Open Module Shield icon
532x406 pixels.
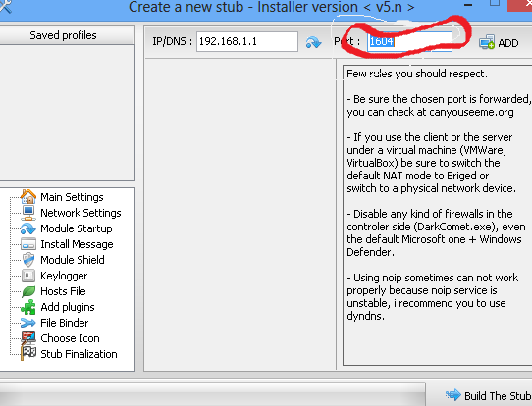pyautogui.click(x=28, y=260)
